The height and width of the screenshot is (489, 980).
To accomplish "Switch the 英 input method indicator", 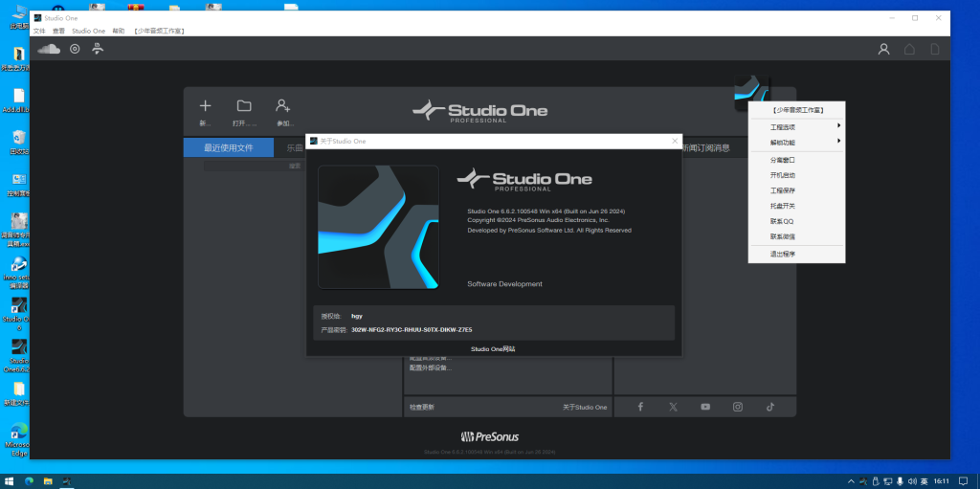I will pyautogui.click(x=924, y=481).
